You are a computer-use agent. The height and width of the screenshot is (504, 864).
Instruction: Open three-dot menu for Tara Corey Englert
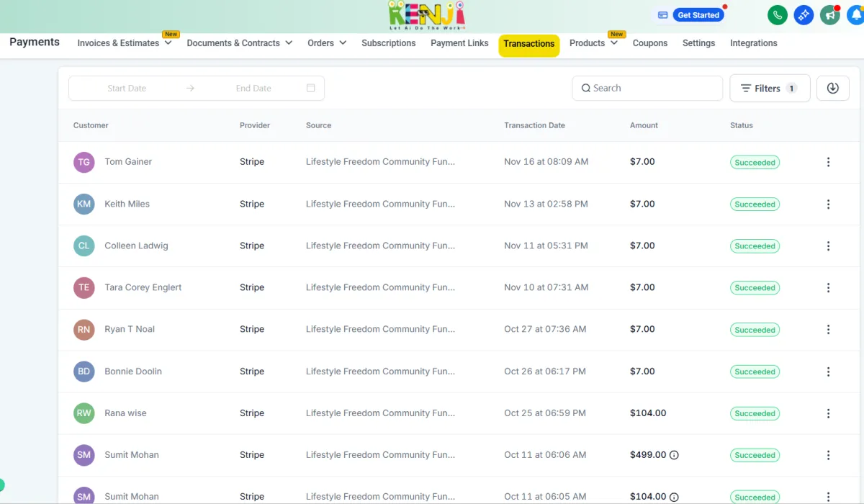pyautogui.click(x=828, y=288)
